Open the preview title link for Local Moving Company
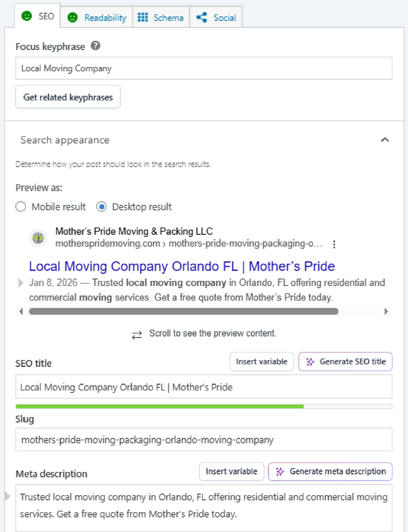408x532 pixels. [x=182, y=266]
